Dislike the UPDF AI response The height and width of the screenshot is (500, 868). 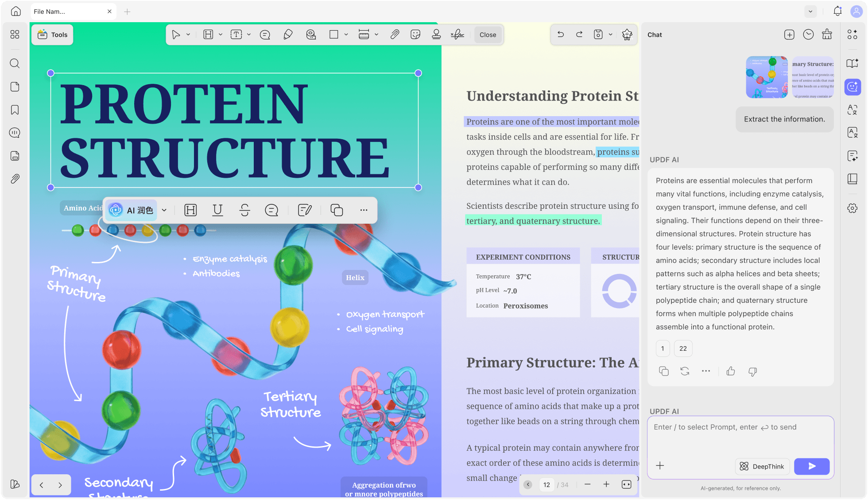point(752,371)
